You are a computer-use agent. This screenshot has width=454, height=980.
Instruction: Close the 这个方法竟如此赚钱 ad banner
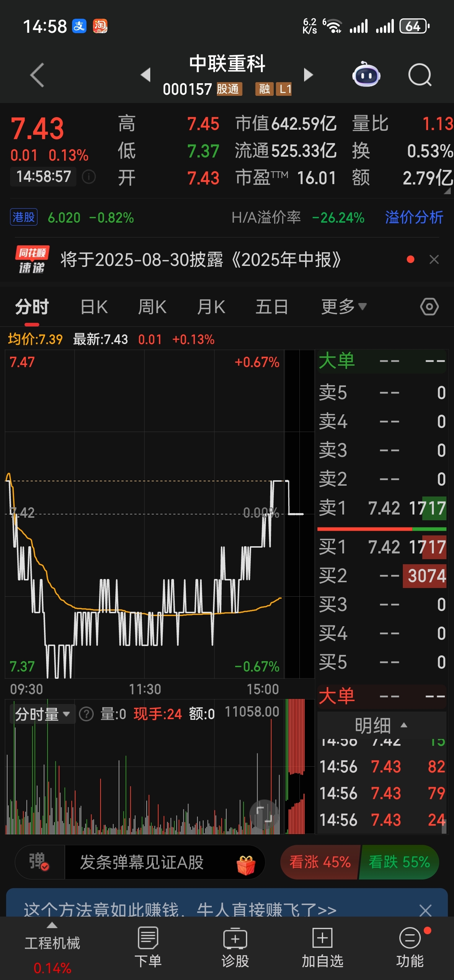tap(425, 910)
